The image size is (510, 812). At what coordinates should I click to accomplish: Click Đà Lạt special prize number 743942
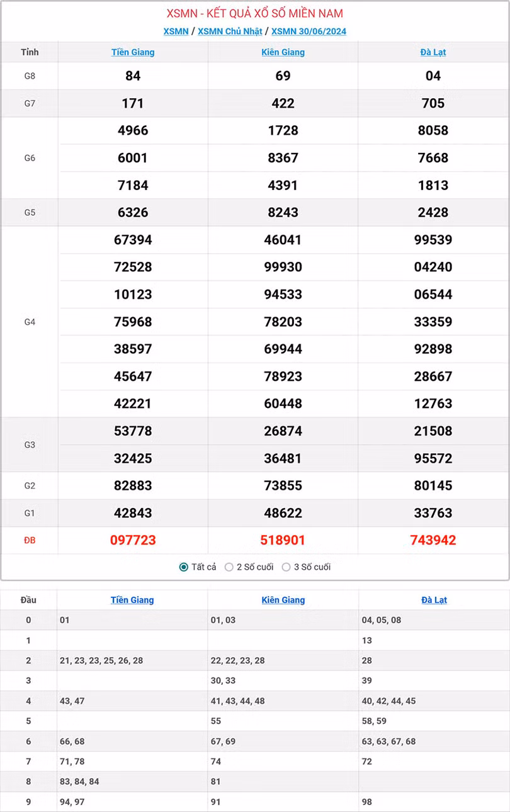(x=433, y=540)
